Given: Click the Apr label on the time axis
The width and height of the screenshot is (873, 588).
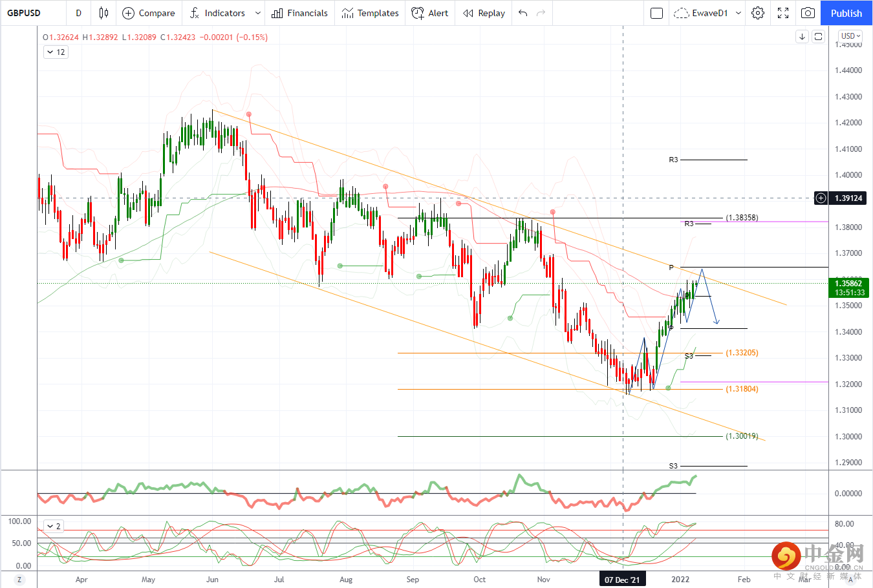Looking at the screenshot, I should pyautogui.click(x=81, y=580).
